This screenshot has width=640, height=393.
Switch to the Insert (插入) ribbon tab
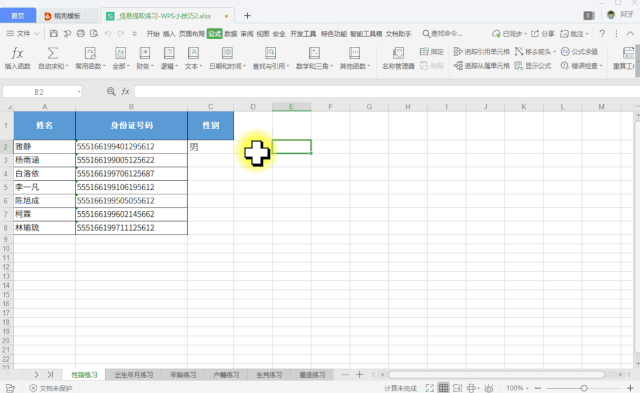point(169,33)
